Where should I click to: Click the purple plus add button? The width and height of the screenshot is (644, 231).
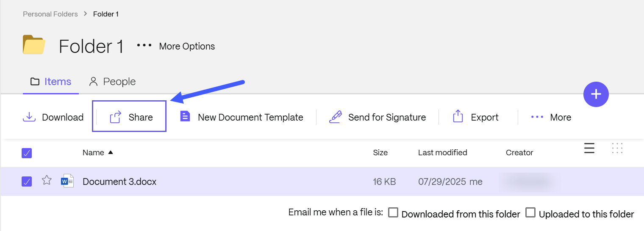(x=596, y=94)
